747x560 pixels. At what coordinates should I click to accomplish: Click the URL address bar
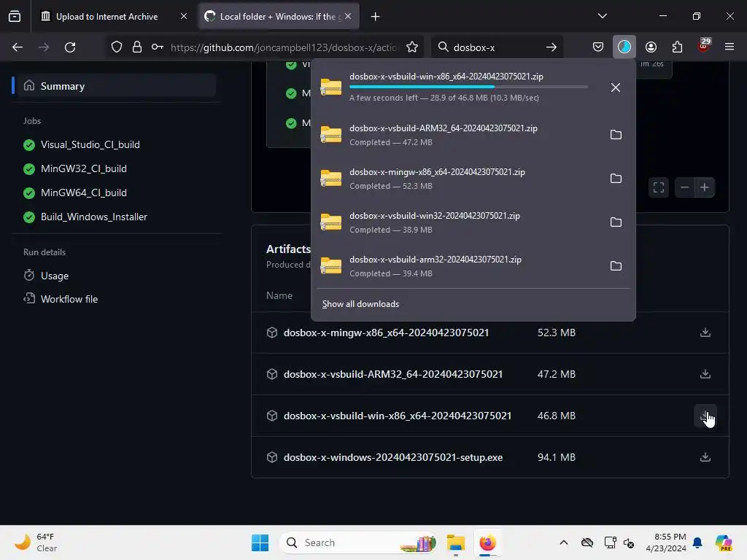[x=284, y=47]
